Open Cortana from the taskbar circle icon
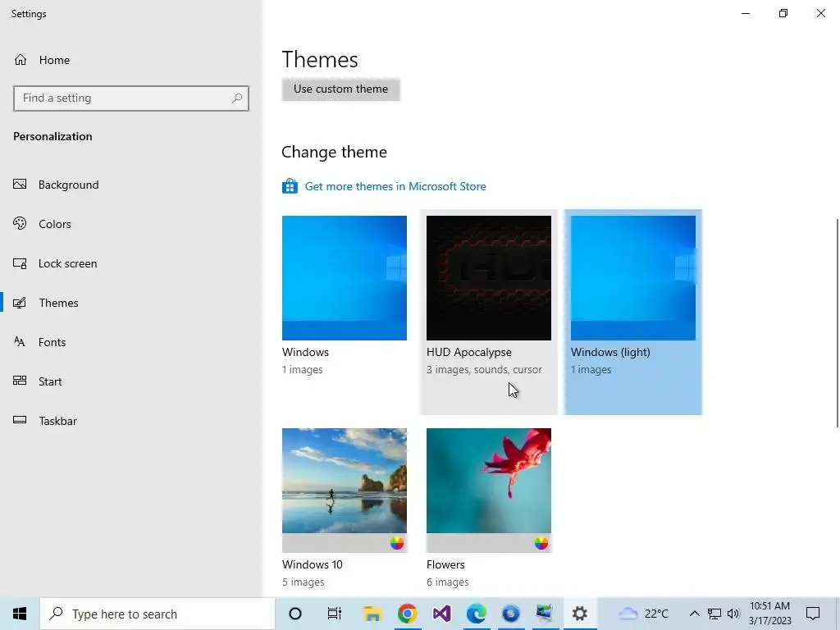 point(295,614)
